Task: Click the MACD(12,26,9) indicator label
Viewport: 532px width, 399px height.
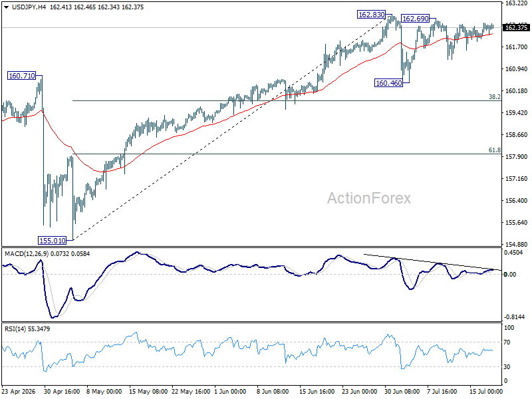Action: 27,254
